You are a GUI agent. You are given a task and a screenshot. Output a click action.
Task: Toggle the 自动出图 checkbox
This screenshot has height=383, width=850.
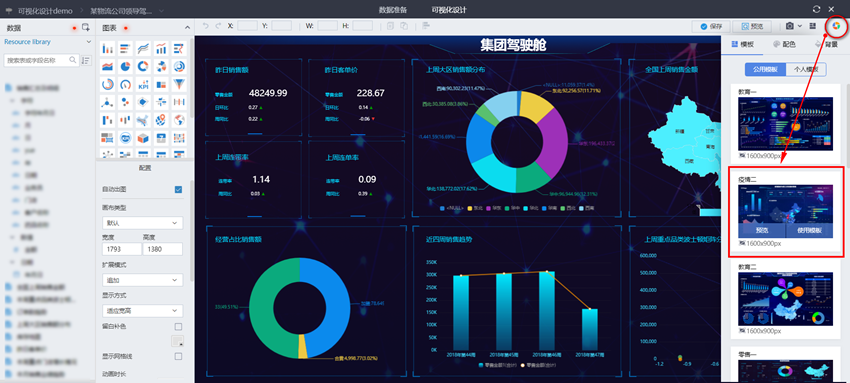[178, 190]
